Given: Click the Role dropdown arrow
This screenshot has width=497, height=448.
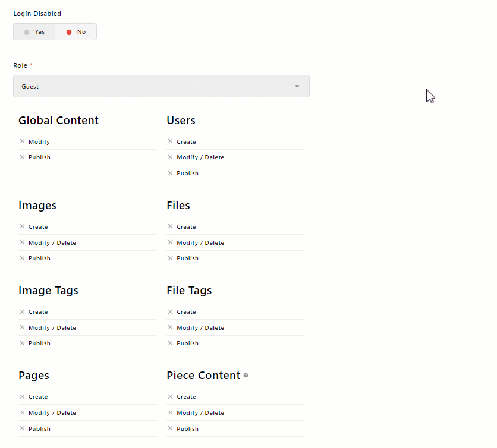Looking at the screenshot, I should [297, 87].
